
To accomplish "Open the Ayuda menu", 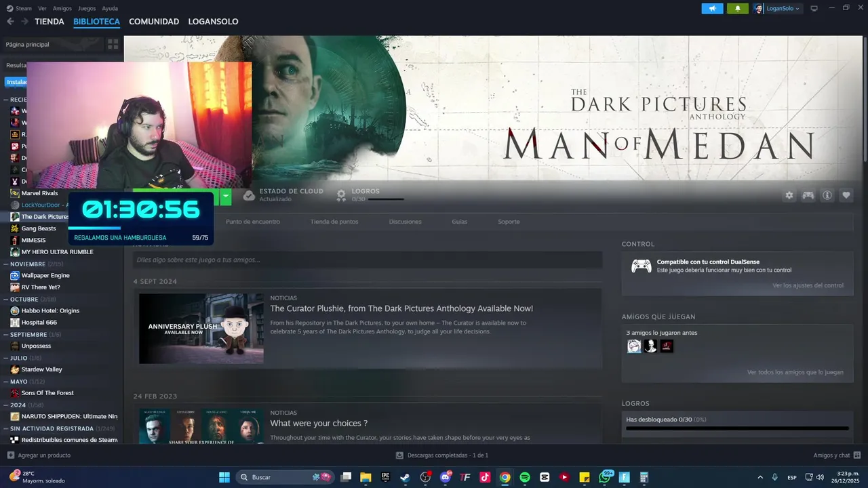I will pyautogui.click(x=110, y=8).
